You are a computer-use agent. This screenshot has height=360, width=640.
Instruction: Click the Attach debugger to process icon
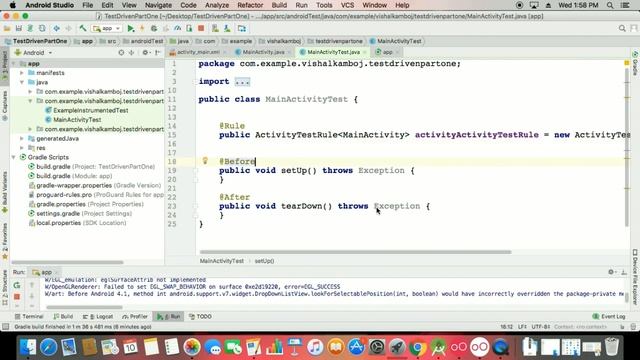[x=189, y=29]
